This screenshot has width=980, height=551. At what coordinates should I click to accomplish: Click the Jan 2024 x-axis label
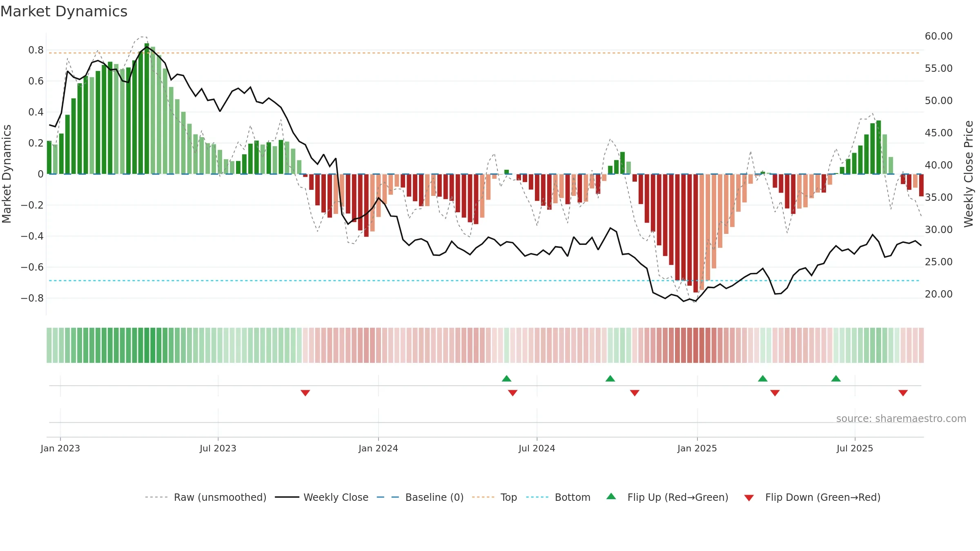tap(379, 448)
